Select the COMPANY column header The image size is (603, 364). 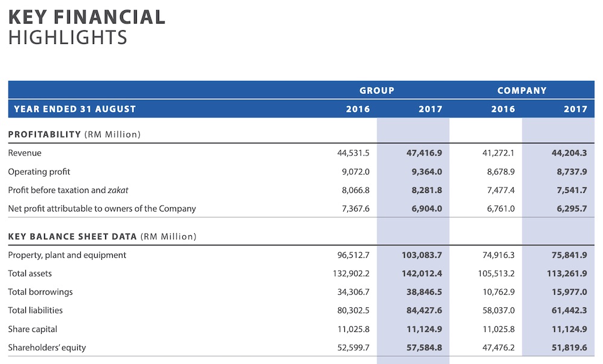522,90
